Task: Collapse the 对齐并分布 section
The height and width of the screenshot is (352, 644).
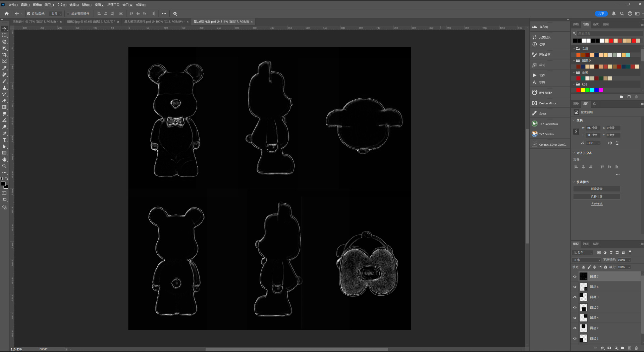Action: tap(574, 153)
